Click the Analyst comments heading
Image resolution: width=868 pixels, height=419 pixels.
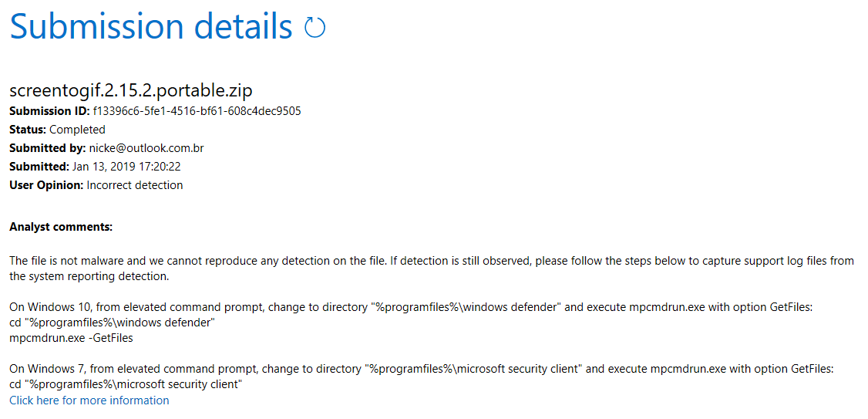(61, 227)
